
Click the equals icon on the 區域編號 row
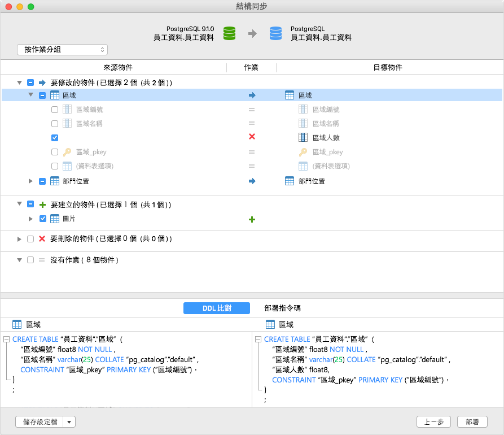pos(252,109)
